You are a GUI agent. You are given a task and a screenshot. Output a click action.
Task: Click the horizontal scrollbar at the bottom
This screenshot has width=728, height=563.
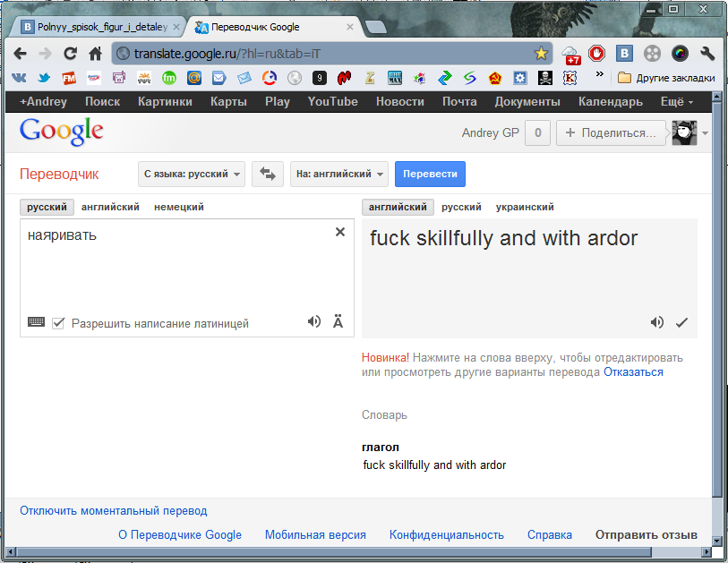coord(334,552)
